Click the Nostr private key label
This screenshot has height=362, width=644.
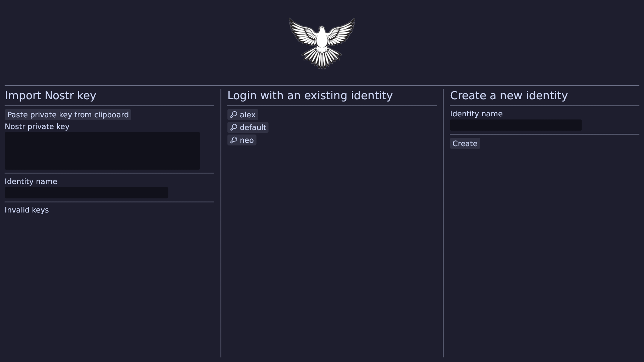click(x=37, y=126)
